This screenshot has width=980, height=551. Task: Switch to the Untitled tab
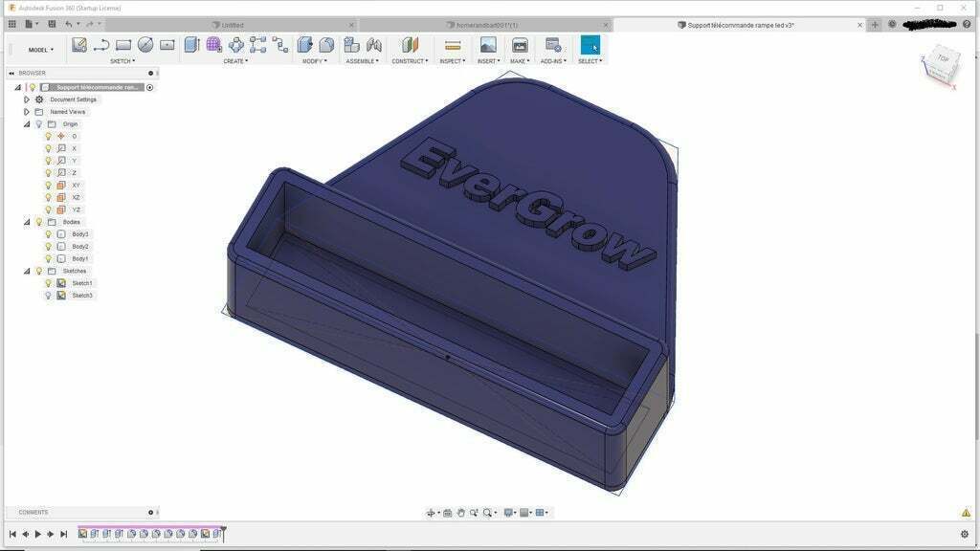[233, 25]
